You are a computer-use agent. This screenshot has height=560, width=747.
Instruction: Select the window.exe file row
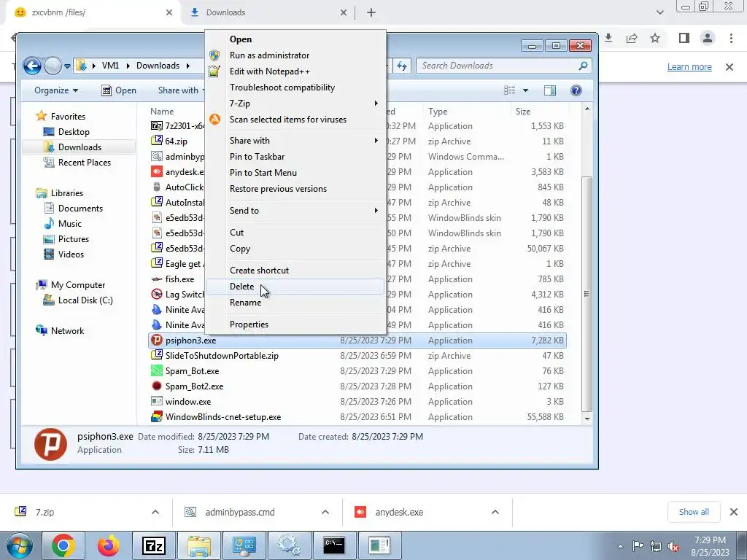(357, 402)
